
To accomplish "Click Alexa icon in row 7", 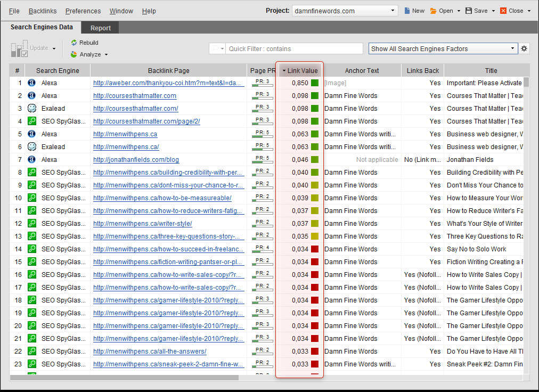I will pyautogui.click(x=31, y=160).
